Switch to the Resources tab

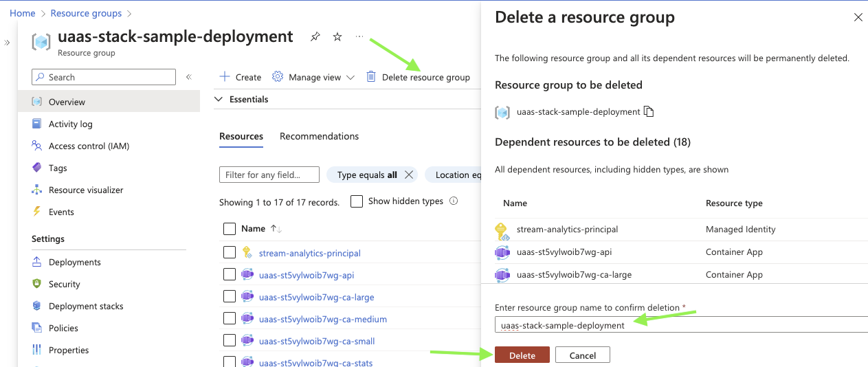coord(241,136)
